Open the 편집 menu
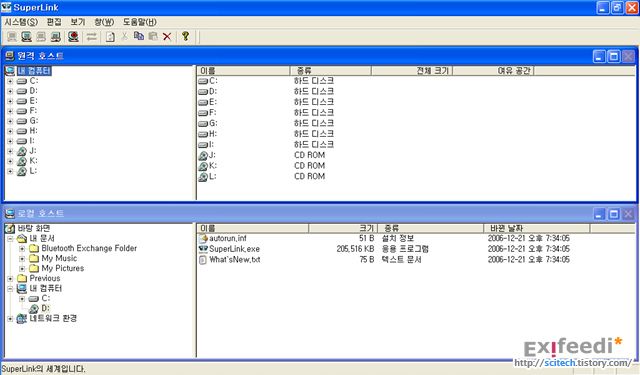 click(54, 22)
